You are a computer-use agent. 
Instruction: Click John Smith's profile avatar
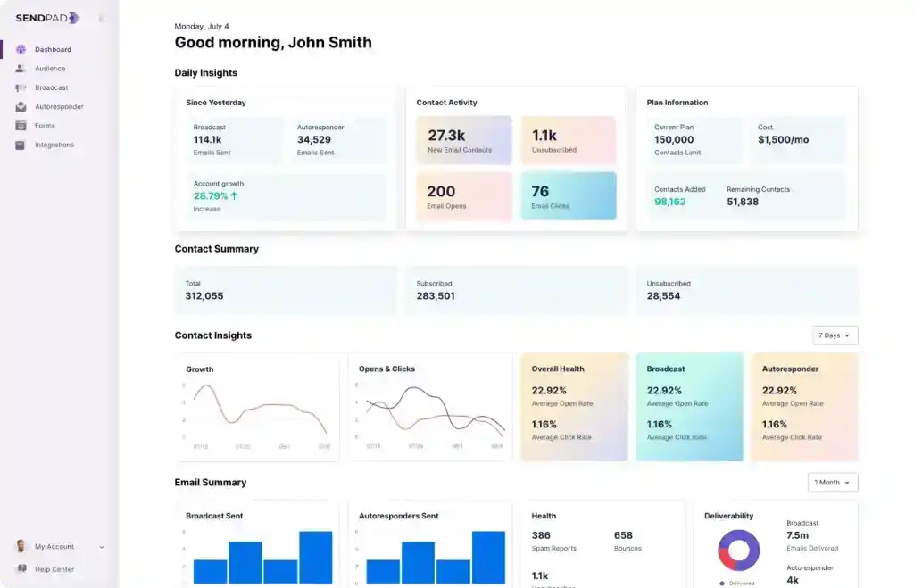point(21,546)
